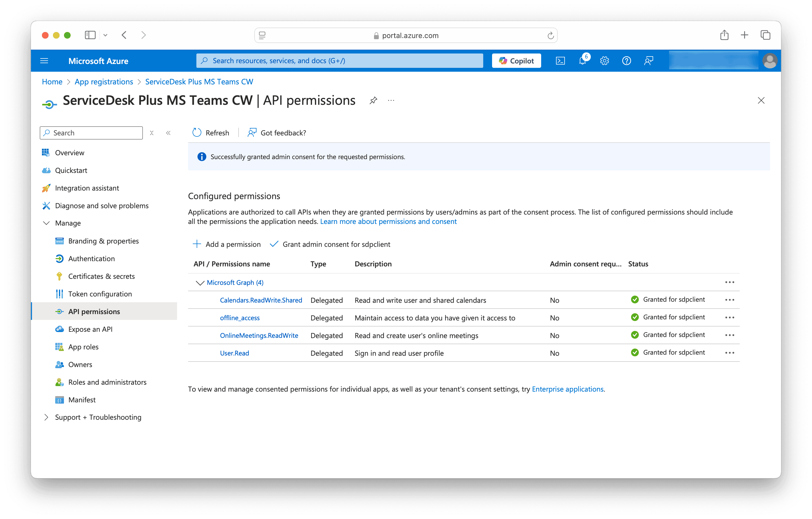This screenshot has width=812, height=519.
Task: Reload the page in Safari
Action: (550, 35)
